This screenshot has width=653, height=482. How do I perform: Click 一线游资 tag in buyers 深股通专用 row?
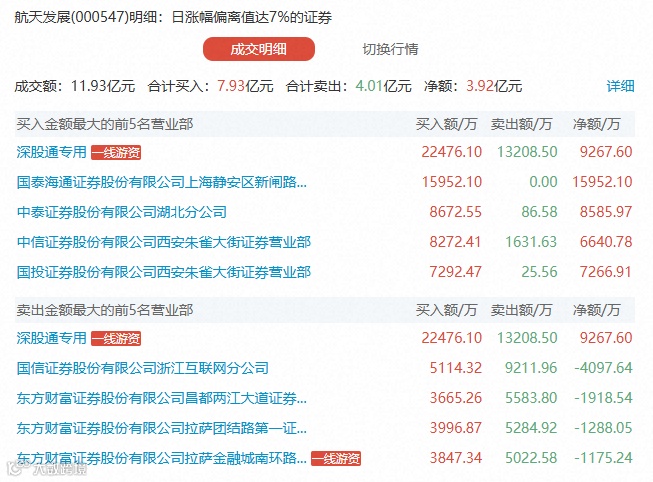click(116, 152)
